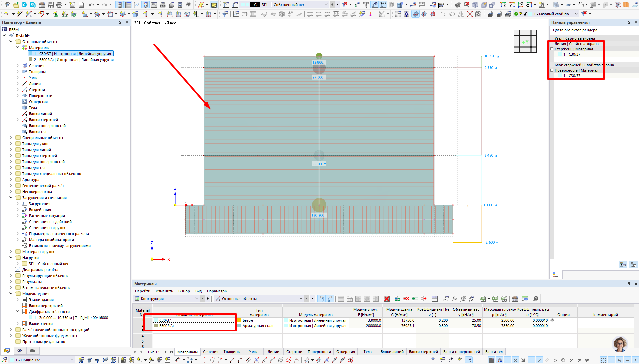Screen dimensions: 639x364
Task: Click B500S(A) material color swatch in table
Action: click(x=156, y=326)
